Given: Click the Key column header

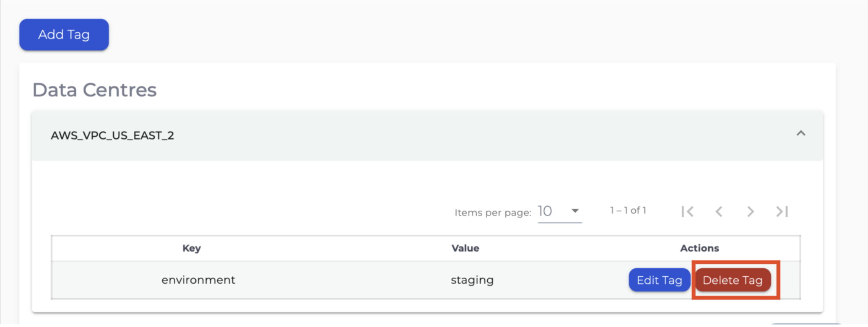Looking at the screenshot, I should click(x=192, y=248).
